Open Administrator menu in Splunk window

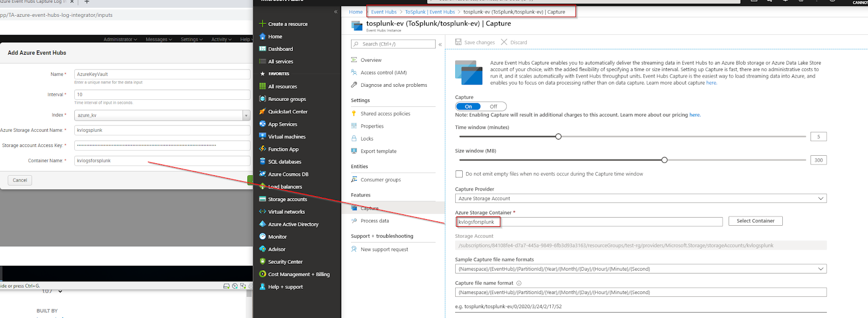tap(120, 40)
